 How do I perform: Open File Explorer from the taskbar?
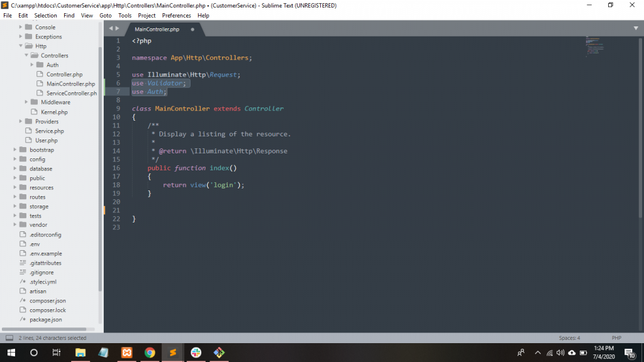point(80,353)
